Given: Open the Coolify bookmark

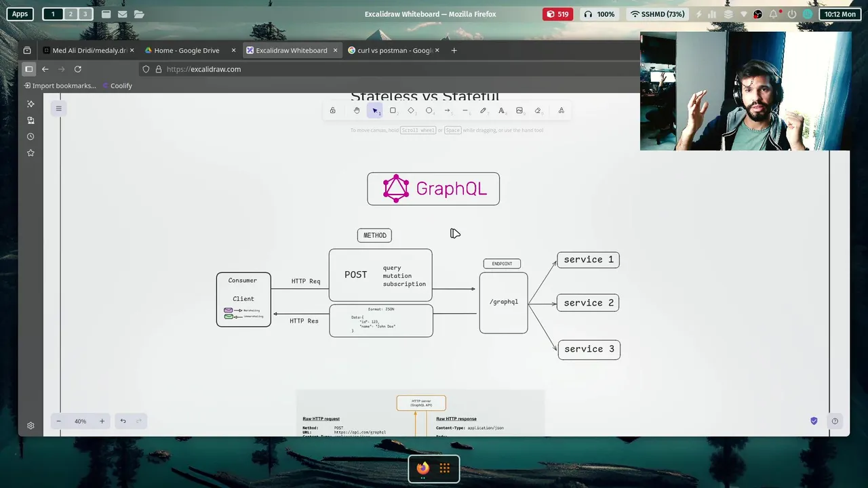Looking at the screenshot, I should click(x=117, y=85).
